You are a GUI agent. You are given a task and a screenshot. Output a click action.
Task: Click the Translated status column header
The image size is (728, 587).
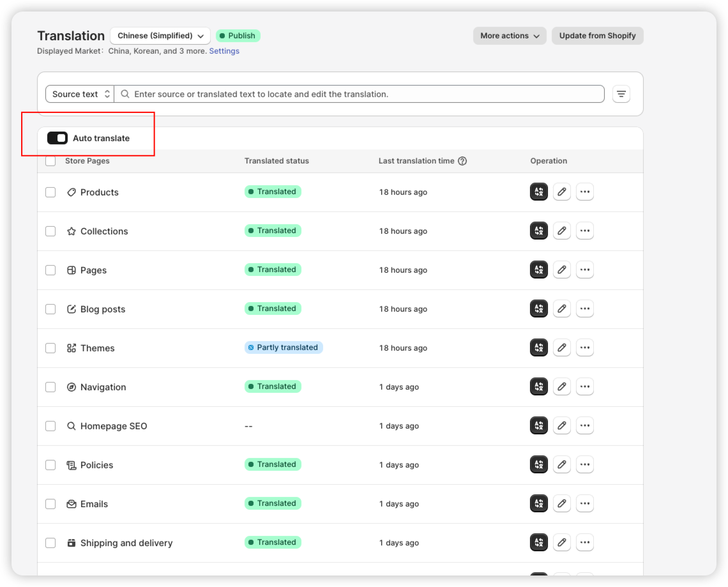tap(277, 161)
